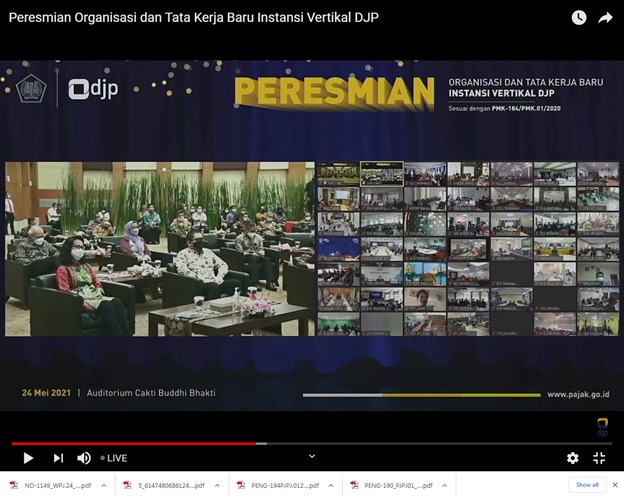Image resolution: width=624 pixels, height=499 pixels.
Task: Mute the video volume
Action: 84,458
